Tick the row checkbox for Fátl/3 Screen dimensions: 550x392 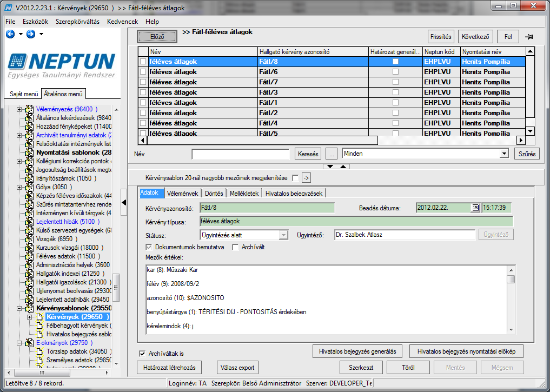point(143,92)
